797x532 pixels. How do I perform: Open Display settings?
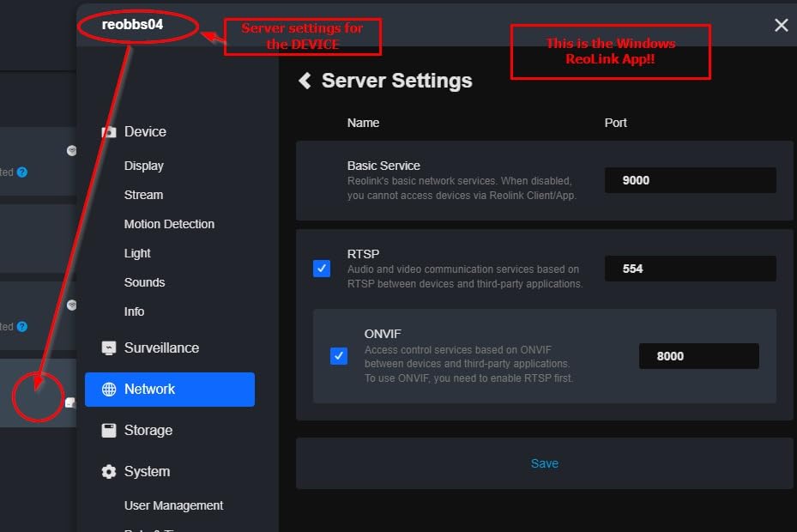click(144, 166)
